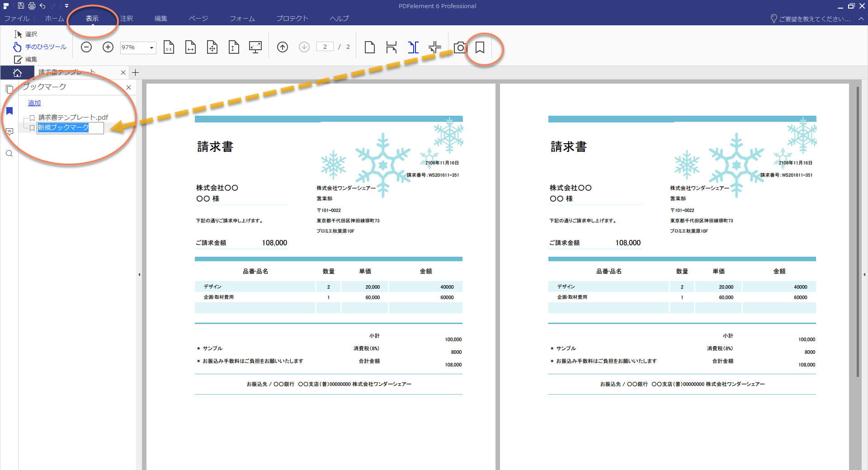Screen dimensions: 868x470
Task: Click 108,000 amount on right page
Action: pyautogui.click(x=628, y=243)
